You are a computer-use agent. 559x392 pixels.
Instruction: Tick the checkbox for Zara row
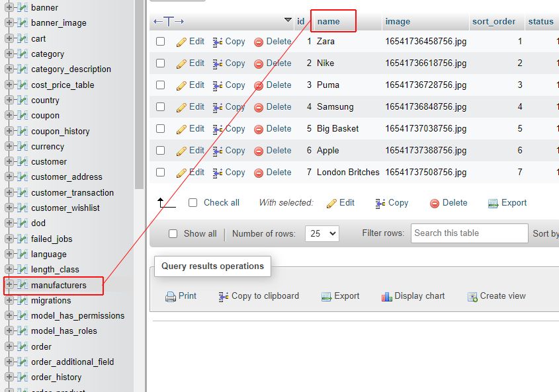(x=161, y=42)
